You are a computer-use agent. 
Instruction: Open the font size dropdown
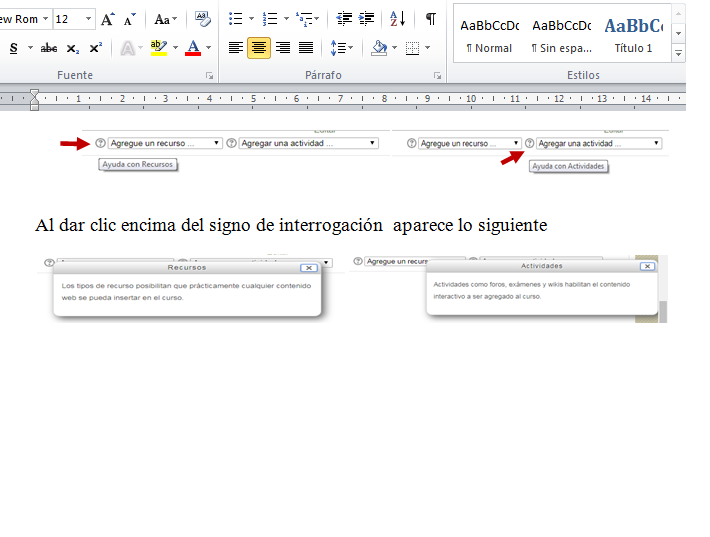88,19
